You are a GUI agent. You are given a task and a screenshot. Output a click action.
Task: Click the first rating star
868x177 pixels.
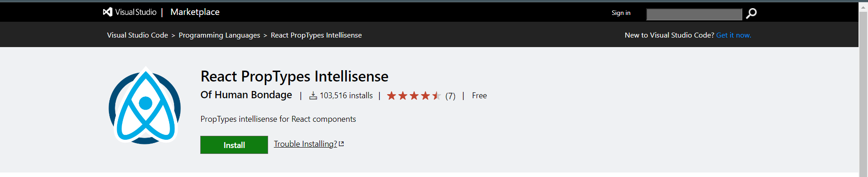[x=392, y=96]
